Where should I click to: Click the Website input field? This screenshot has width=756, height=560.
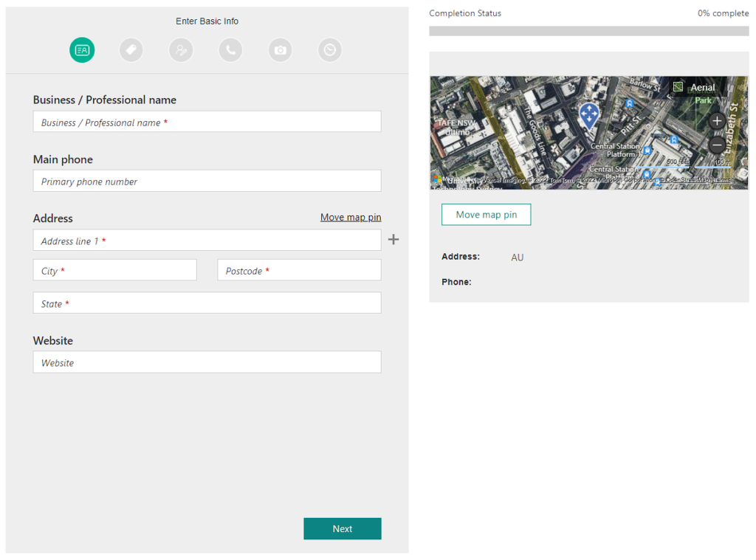(x=207, y=362)
